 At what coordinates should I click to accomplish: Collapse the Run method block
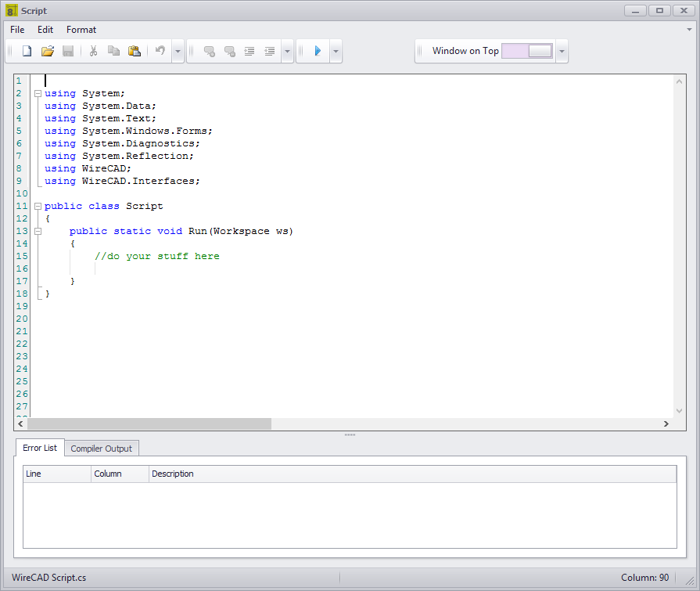38,231
